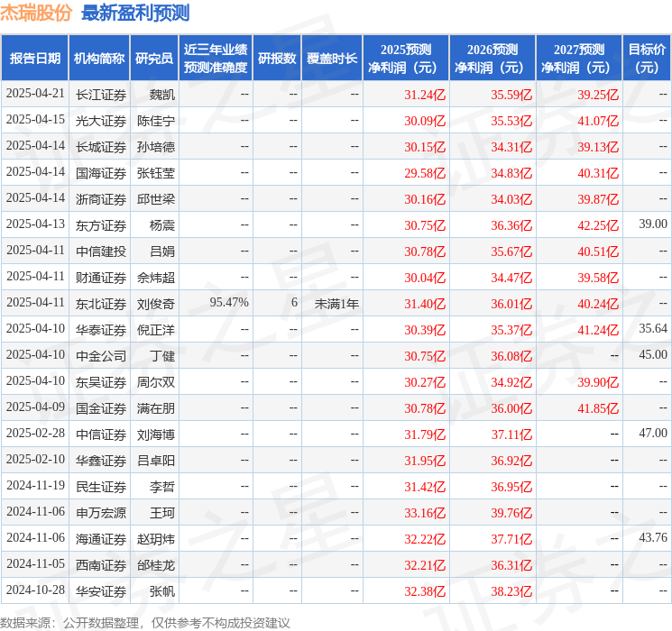Click the 2025-02-28 report date
Screen dimensions: 672x631
click(x=35, y=433)
